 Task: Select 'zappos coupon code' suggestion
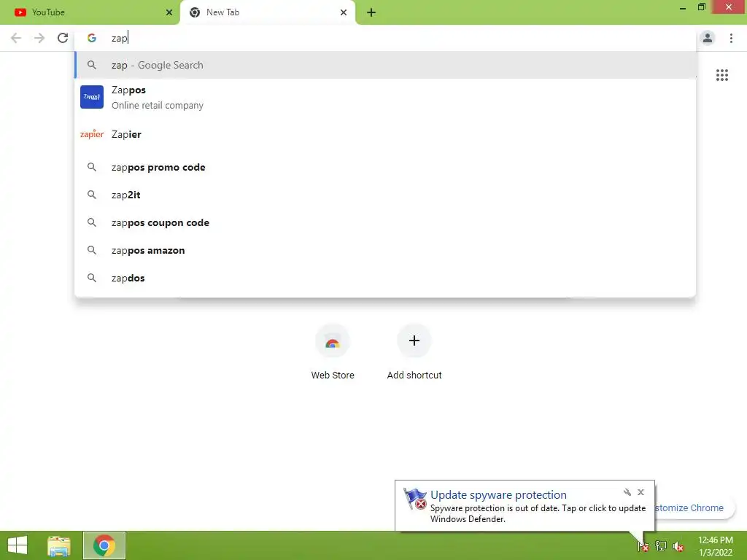[385, 222]
